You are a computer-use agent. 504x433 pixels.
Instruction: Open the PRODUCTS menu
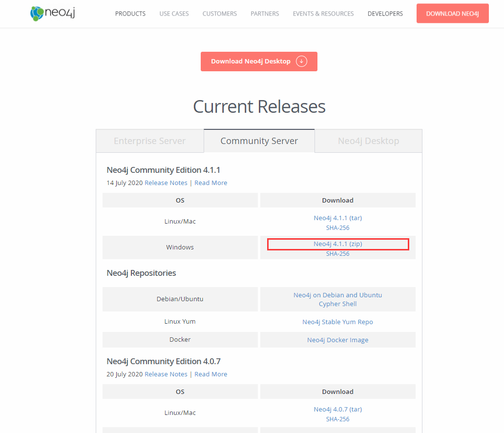[x=130, y=14]
